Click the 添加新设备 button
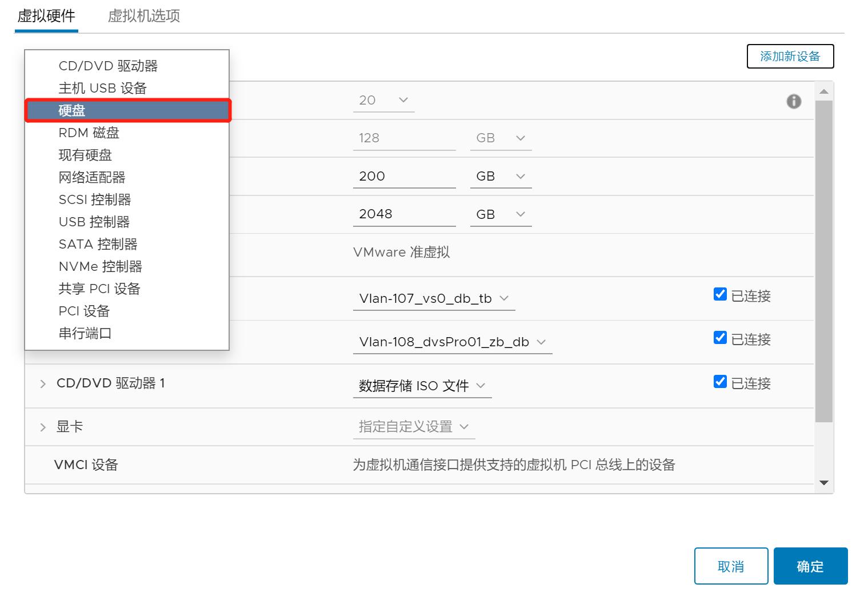 click(x=790, y=56)
